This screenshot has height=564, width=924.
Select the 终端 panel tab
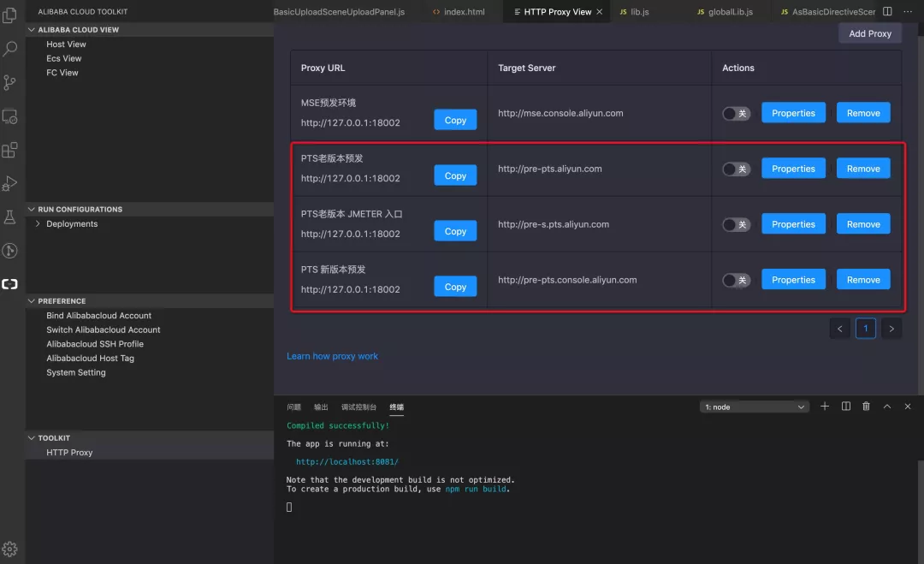pyautogui.click(x=397, y=407)
